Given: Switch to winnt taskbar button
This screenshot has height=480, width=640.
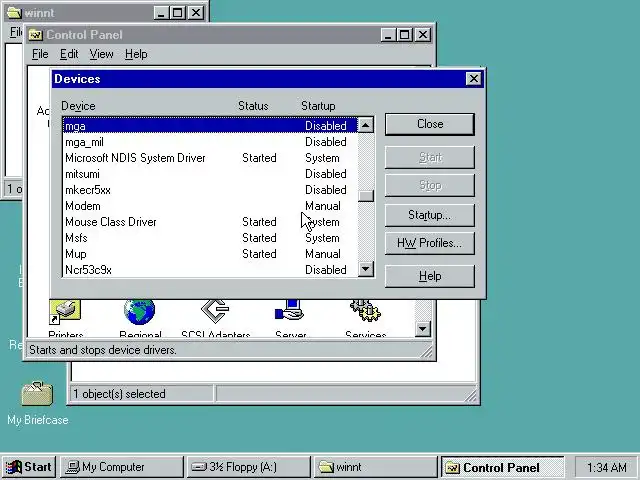Looking at the screenshot, I should pyautogui.click(x=376, y=467).
